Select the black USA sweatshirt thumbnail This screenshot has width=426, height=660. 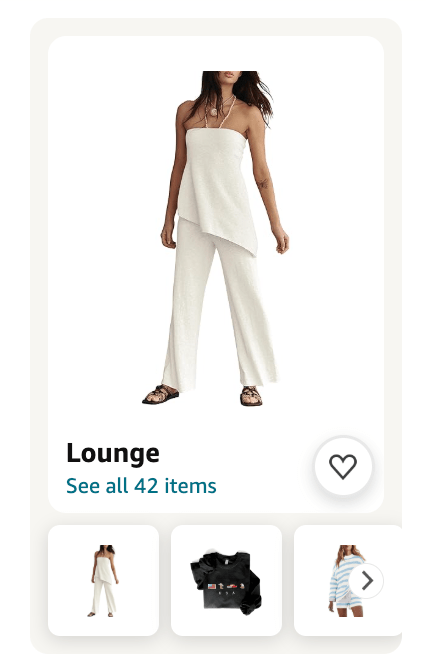click(x=226, y=580)
